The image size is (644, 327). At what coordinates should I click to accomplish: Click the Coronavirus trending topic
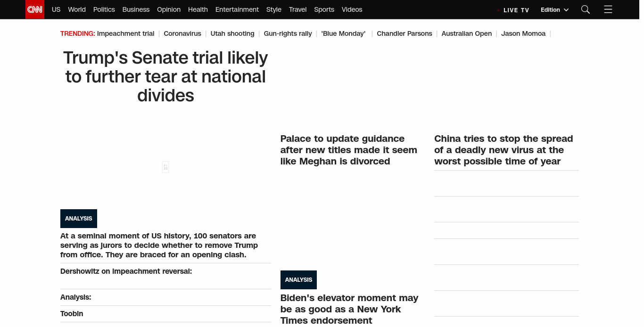(x=182, y=33)
